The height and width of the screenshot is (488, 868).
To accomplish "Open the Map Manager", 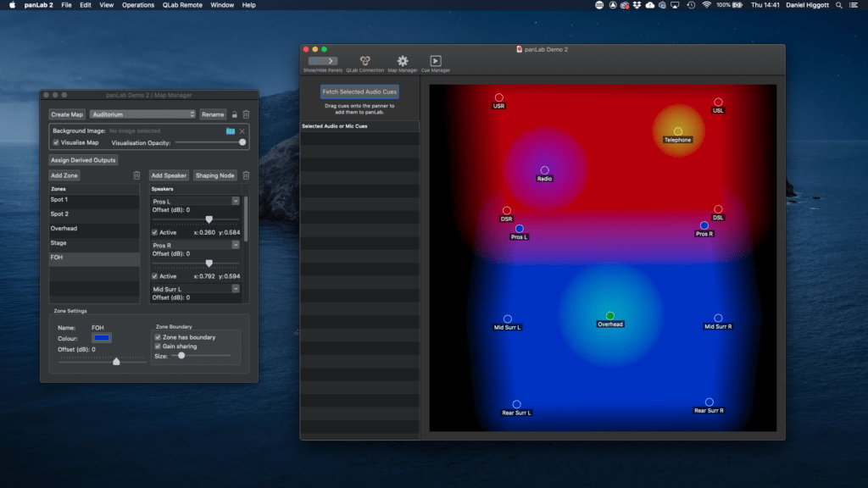I will click(400, 61).
